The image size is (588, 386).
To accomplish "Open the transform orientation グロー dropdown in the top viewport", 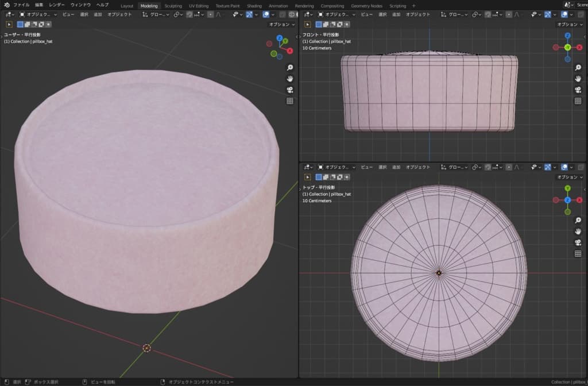I will tap(454, 167).
